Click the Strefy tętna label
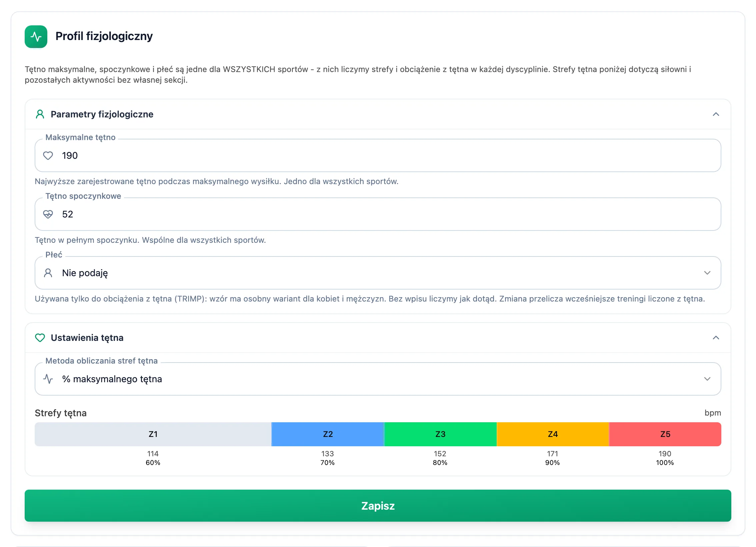 (61, 413)
